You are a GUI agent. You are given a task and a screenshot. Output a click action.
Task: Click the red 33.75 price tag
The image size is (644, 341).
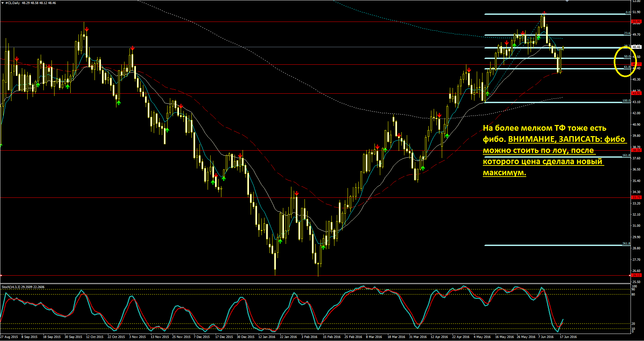(636, 197)
